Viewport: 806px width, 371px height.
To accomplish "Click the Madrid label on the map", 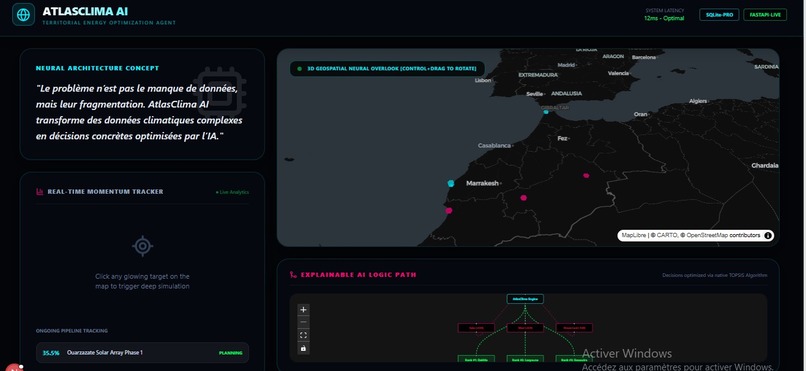I will coord(566,65).
